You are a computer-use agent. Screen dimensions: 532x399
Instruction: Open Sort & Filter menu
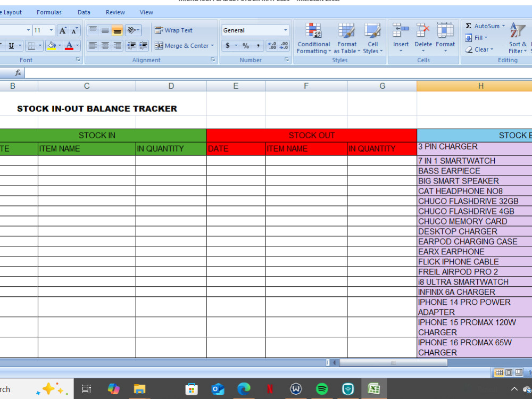(x=518, y=38)
